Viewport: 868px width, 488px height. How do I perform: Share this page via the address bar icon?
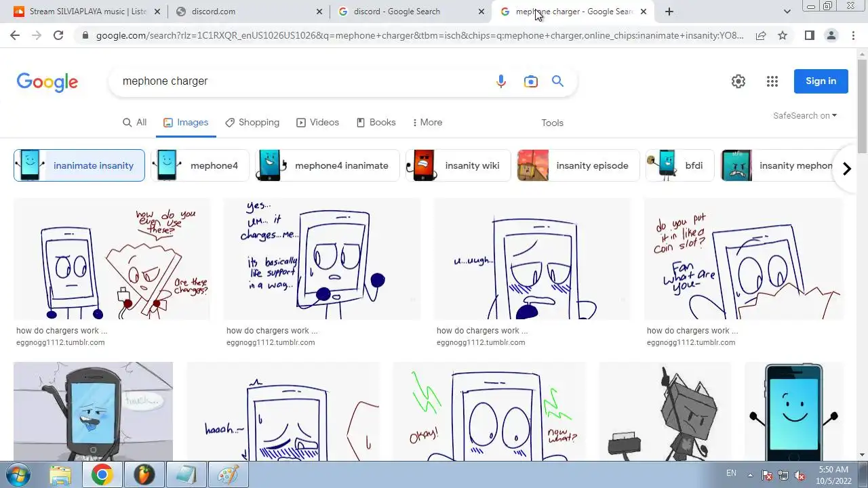(x=761, y=35)
